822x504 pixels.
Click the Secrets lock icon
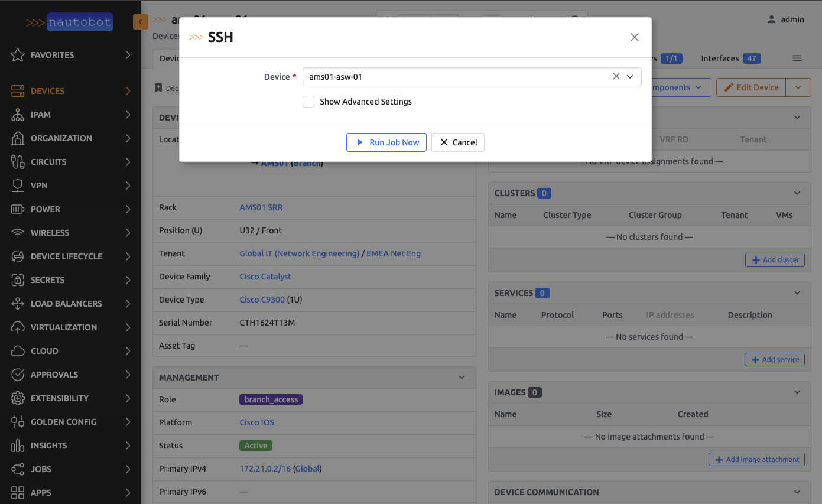[18, 280]
